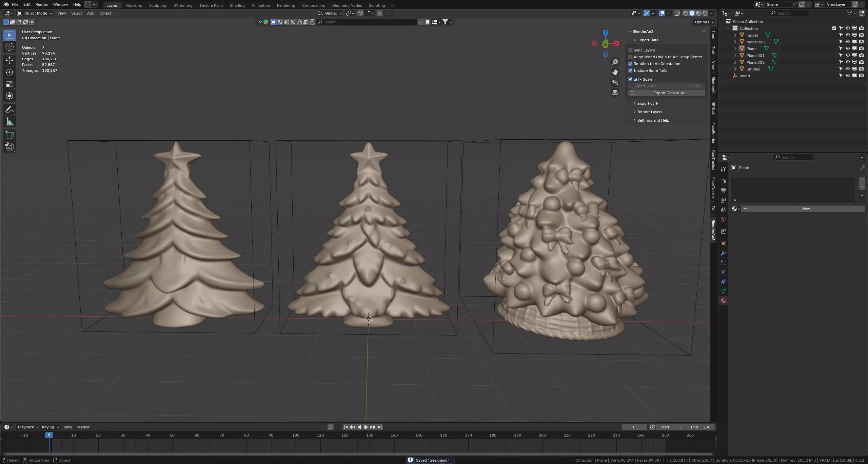This screenshot has width=868, height=464.
Task: Open the Global transform orientation dropdown
Action: (x=330, y=13)
